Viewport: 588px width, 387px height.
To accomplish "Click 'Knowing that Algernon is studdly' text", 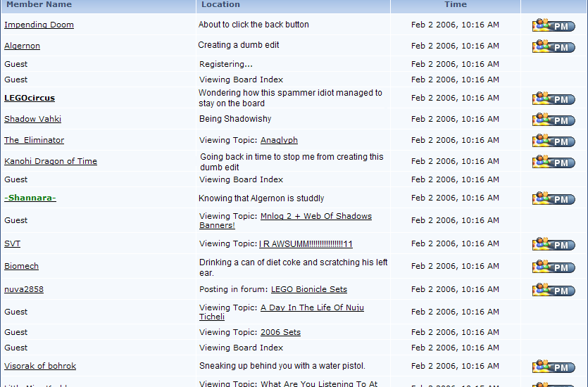I will (x=261, y=198).
